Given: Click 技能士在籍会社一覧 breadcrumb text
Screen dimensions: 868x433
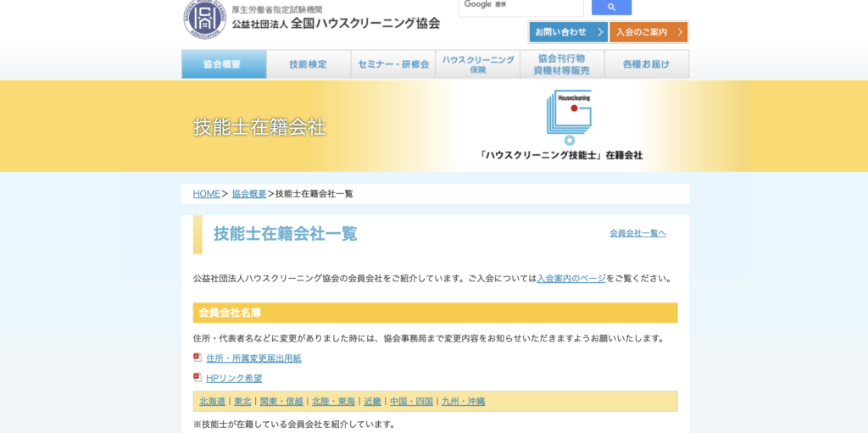Looking at the screenshot, I should 314,194.
